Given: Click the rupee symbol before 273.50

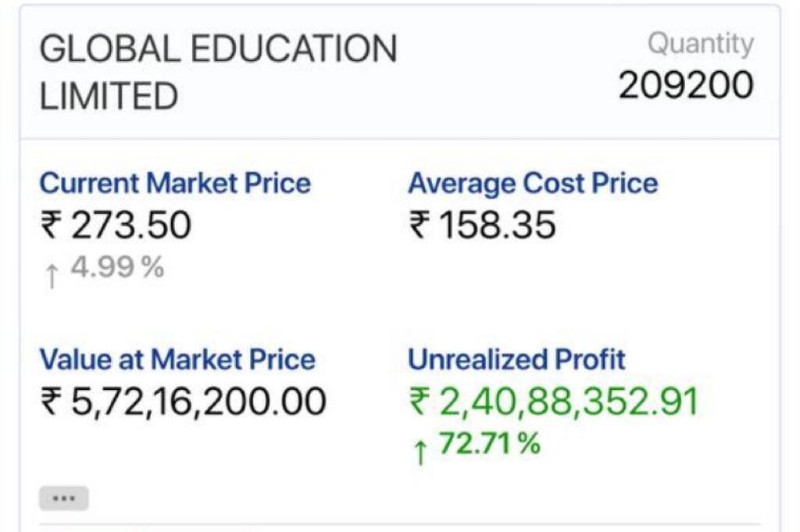Looking at the screenshot, I should pyautogui.click(x=51, y=226).
